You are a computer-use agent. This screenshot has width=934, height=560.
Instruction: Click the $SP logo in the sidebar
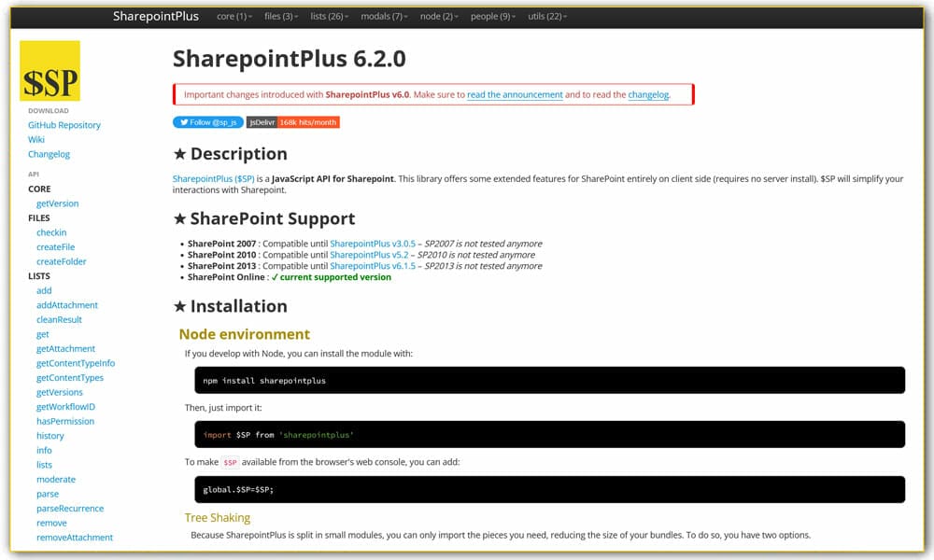coord(49,71)
